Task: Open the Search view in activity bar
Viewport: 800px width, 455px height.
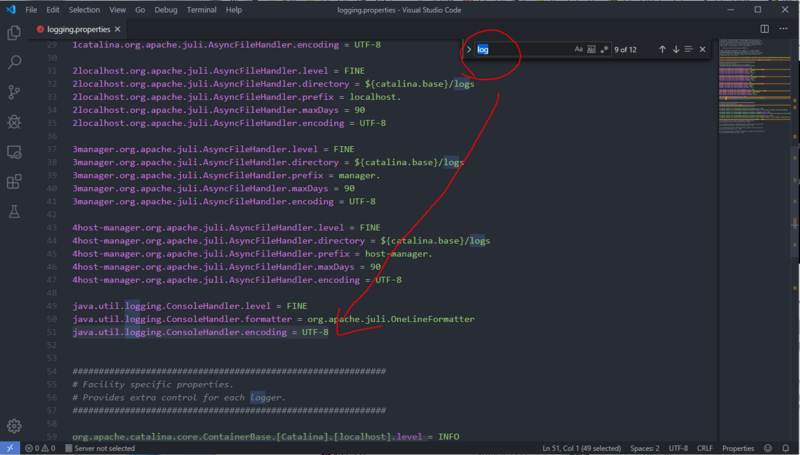Action: pos(14,62)
